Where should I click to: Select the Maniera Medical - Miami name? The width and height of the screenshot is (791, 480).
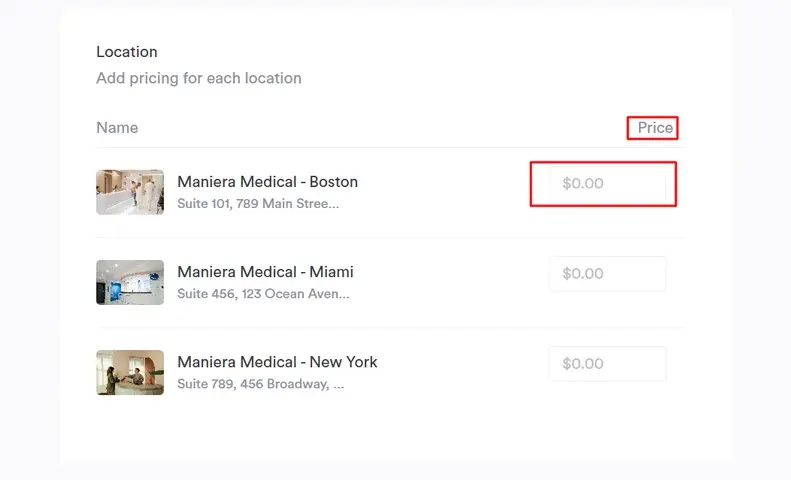pyautogui.click(x=265, y=272)
